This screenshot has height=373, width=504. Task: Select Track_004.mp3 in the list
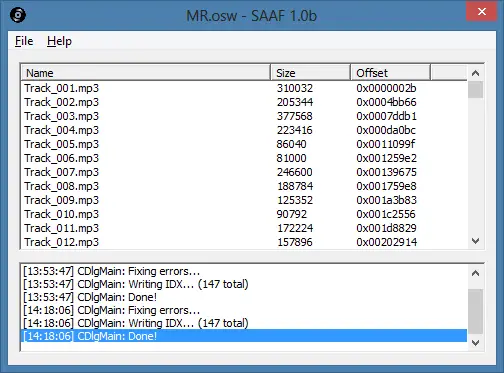[62, 130]
